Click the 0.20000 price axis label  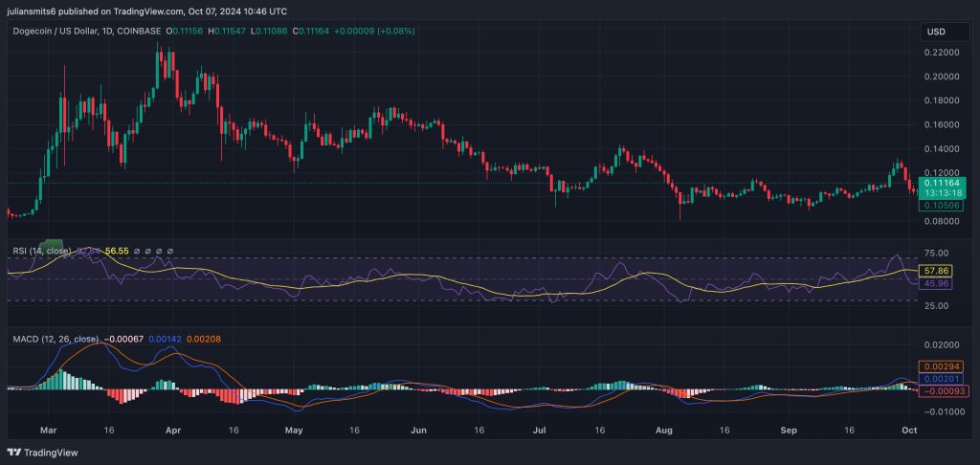coord(943,77)
